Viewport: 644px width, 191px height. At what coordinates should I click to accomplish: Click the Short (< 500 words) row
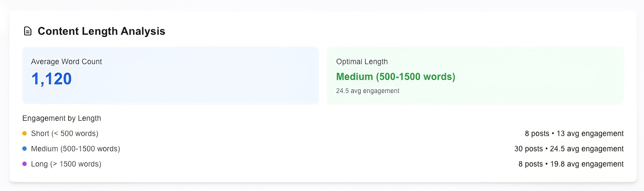[65, 133]
